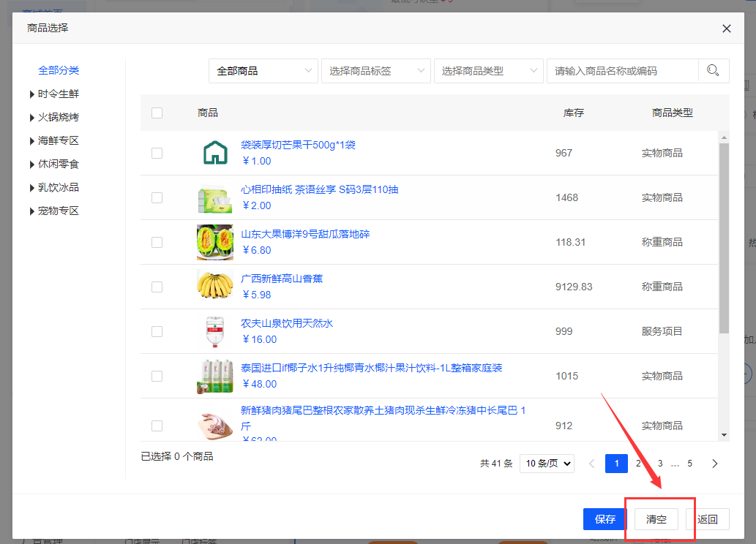Click the pagination ellipsis

(x=675, y=464)
